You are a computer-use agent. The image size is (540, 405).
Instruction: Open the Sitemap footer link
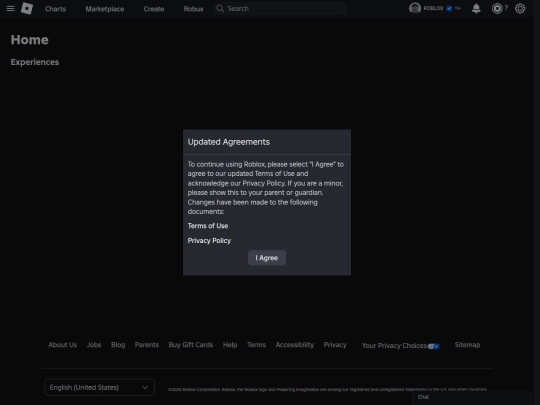(x=467, y=345)
